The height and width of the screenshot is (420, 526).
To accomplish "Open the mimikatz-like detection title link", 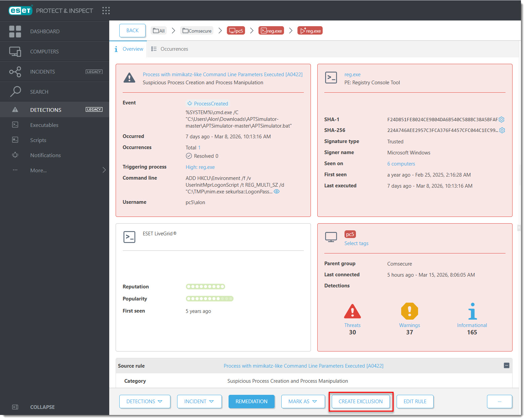I will [222, 75].
